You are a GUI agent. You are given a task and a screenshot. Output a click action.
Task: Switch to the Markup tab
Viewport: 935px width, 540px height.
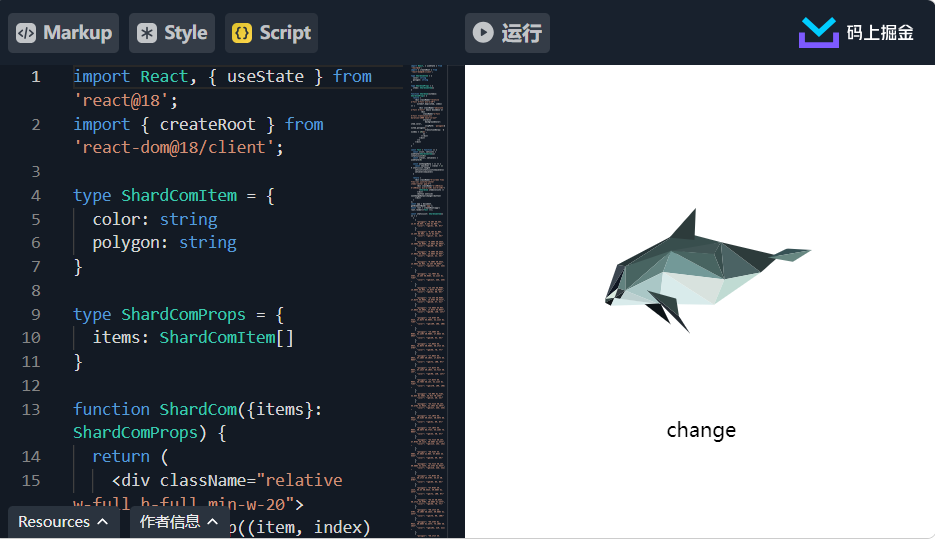63,33
